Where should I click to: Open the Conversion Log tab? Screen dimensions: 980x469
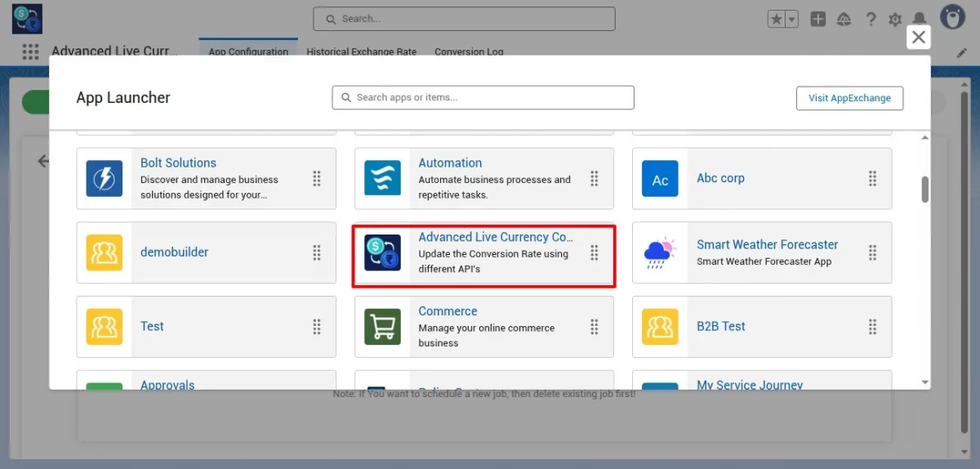pyautogui.click(x=469, y=51)
